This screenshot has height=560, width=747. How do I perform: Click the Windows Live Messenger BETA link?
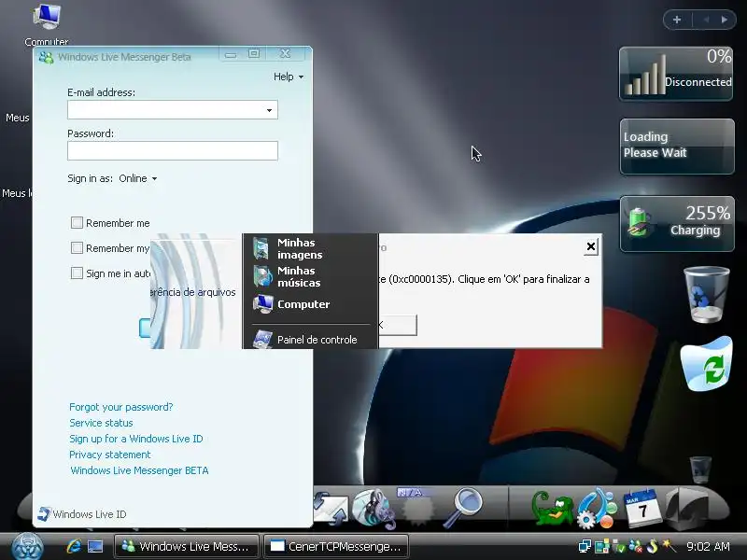[x=139, y=470]
